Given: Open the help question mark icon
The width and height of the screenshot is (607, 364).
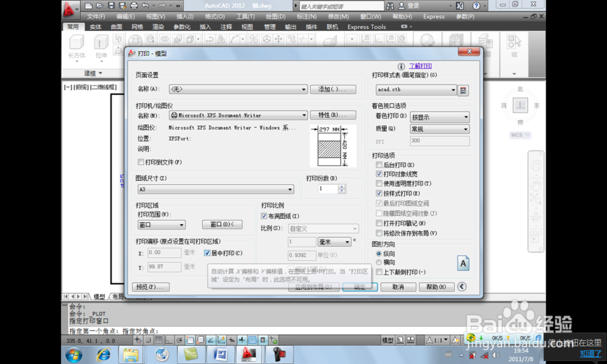Looking at the screenshot, I should click(476, 6).
